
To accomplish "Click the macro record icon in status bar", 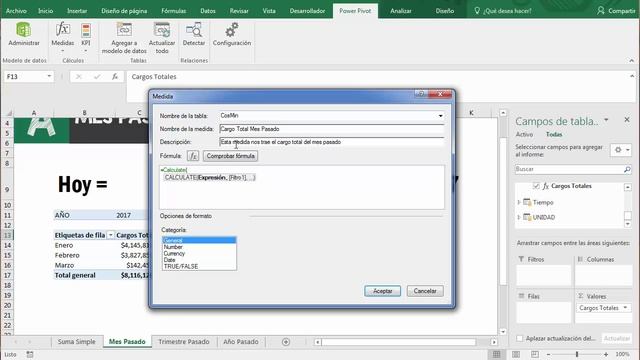I will coord(30,354).
